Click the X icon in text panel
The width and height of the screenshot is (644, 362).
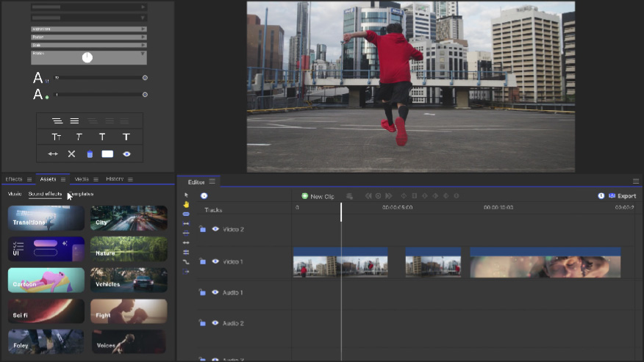[x=71, y=154]
